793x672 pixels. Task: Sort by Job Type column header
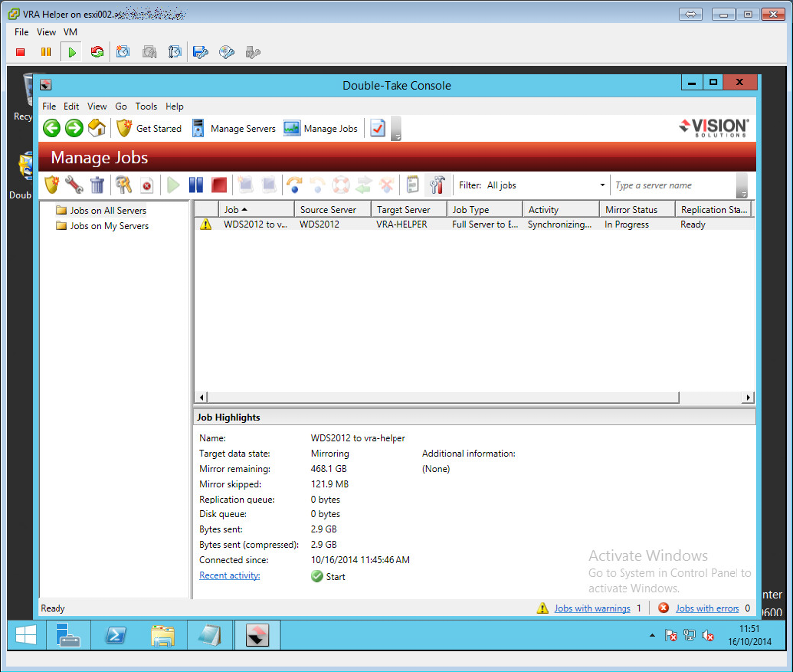tap(485, 209)
